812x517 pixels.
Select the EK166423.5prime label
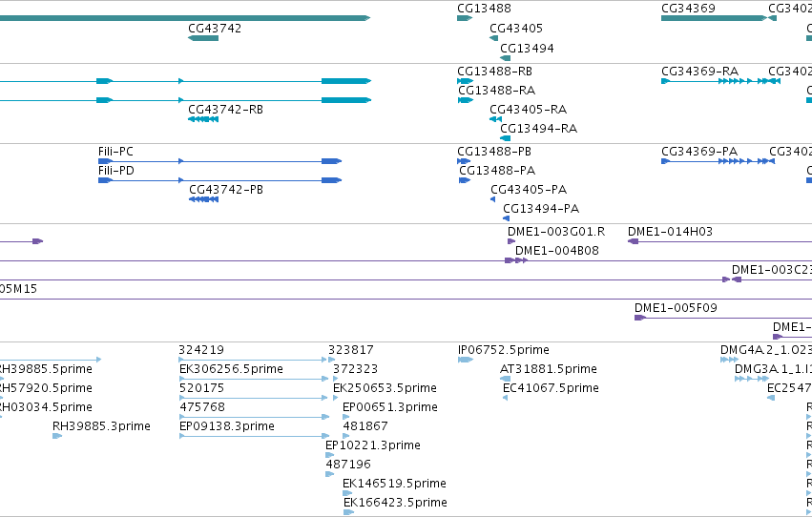click(395, 504)
